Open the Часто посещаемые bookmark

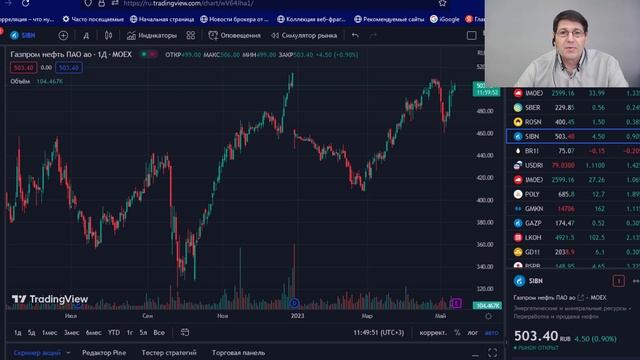93,19
